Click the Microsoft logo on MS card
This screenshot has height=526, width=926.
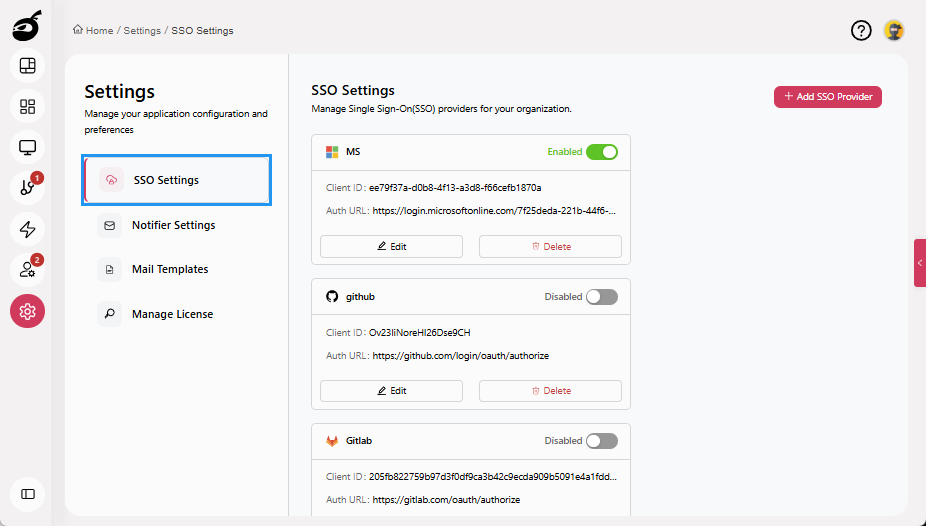click(x=332, y=152)
